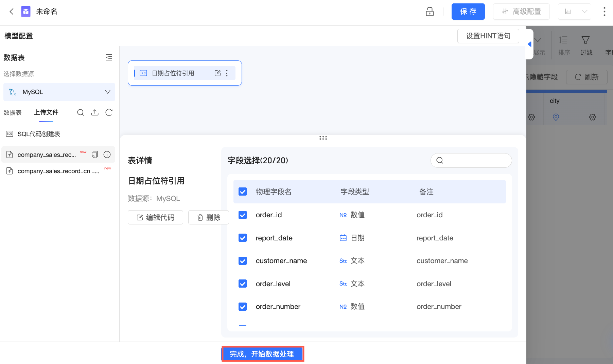
Task: Click the MySQL dolphin icon
Action: [13, 92]
